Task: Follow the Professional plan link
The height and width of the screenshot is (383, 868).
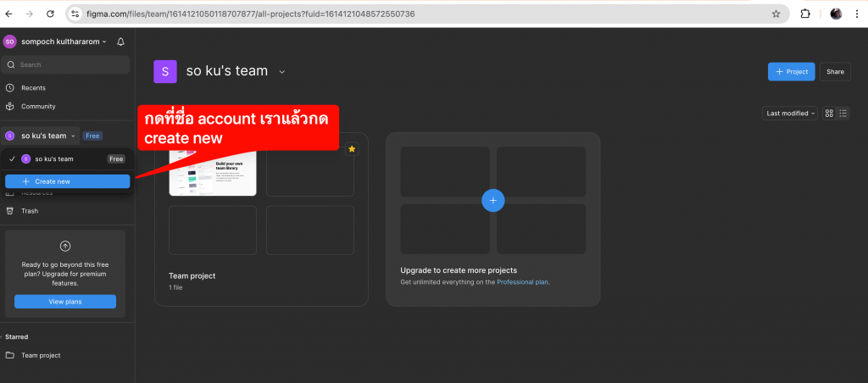Action: [522, 282]
